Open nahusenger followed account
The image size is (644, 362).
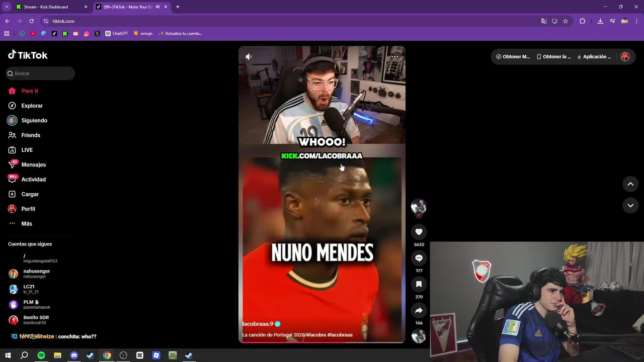[x=36, y=274]
